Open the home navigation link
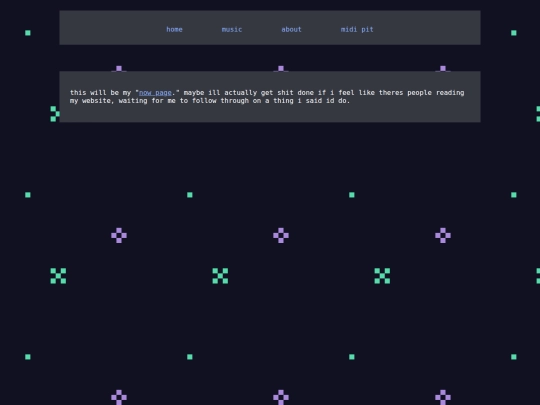540x405 pixels. click(x=174, y=30)
